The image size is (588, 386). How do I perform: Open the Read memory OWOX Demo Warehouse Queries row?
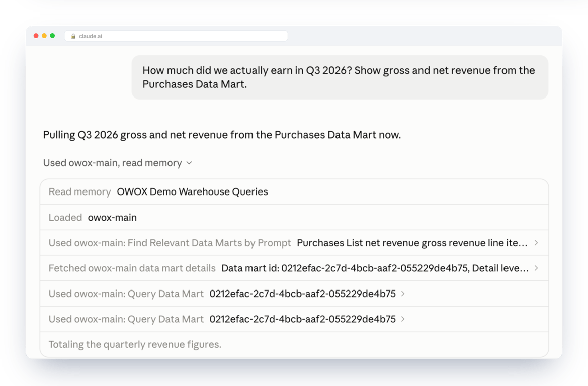294,192
